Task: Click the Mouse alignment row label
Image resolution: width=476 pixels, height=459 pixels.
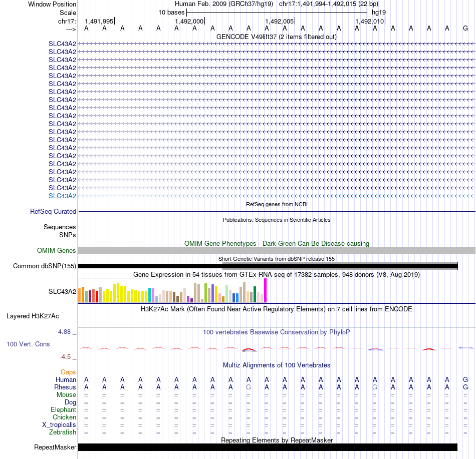Action: 66,395
